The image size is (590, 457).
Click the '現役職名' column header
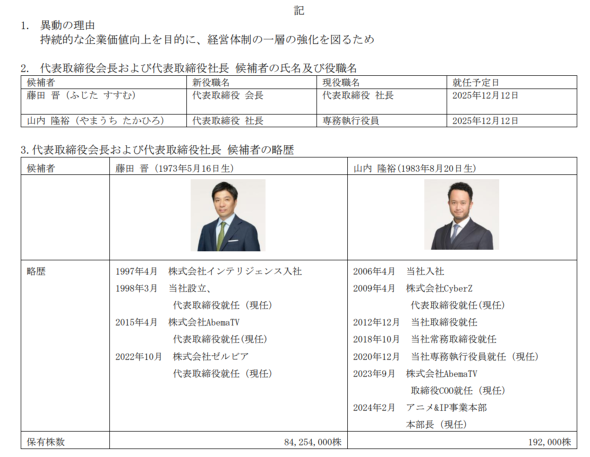(341, 82)
